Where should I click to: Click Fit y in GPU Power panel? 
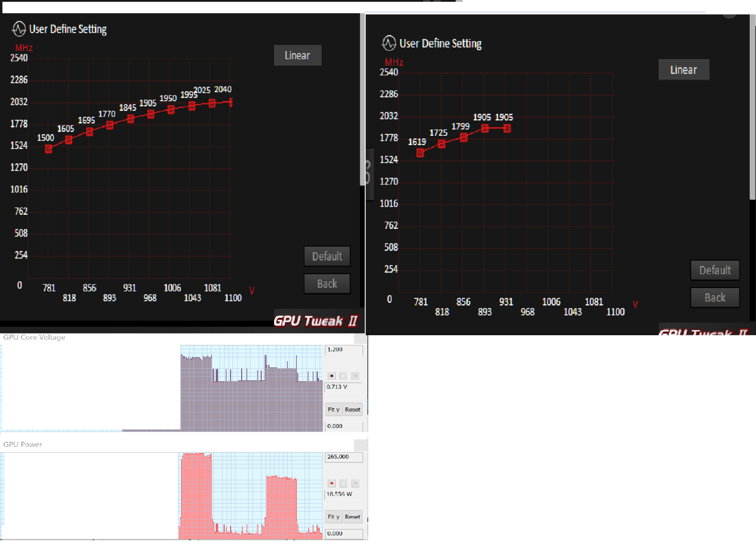pos(334,517)
